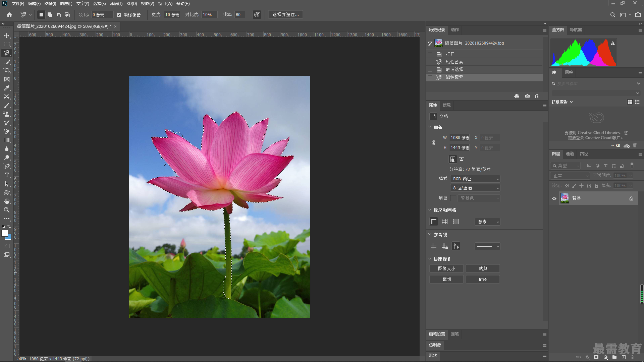Image resolution: width=644 pixels, height=362 pixels.
Task: Click the feather 羽化 input field
Action: click(x=102, y=15)
